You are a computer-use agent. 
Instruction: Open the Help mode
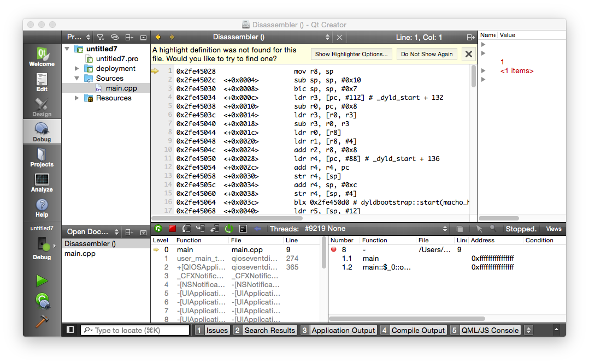click(42, 207)
